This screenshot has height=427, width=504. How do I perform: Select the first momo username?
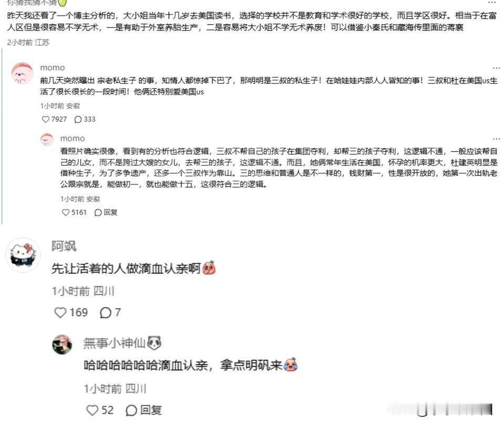coord(52,68)
